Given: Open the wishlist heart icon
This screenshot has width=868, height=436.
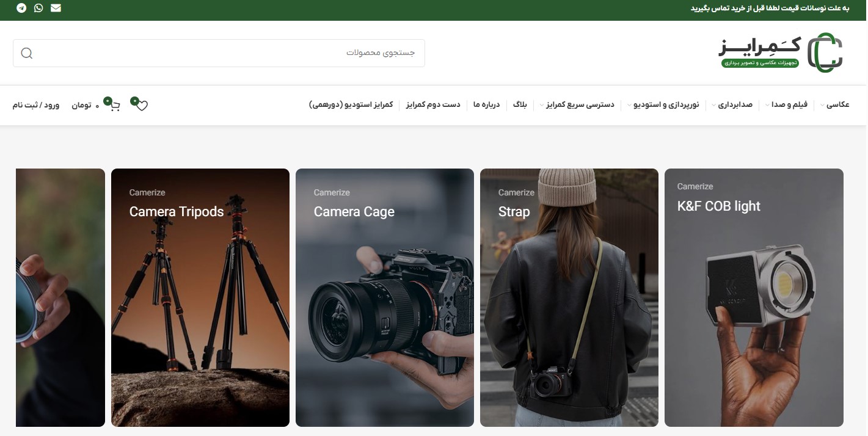Looking at the screenshot, I should (141, 105).
